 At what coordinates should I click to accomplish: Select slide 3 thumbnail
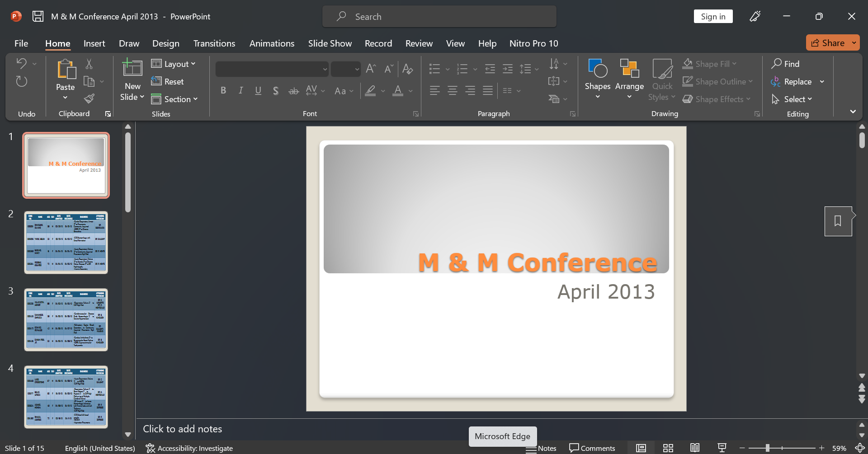pos(66,320)
